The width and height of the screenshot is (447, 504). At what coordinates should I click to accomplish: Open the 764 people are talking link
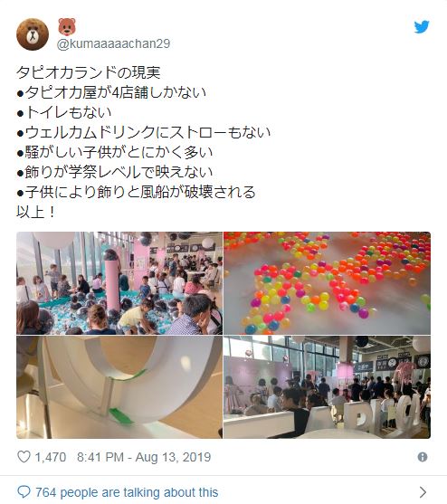pos(127,492)
